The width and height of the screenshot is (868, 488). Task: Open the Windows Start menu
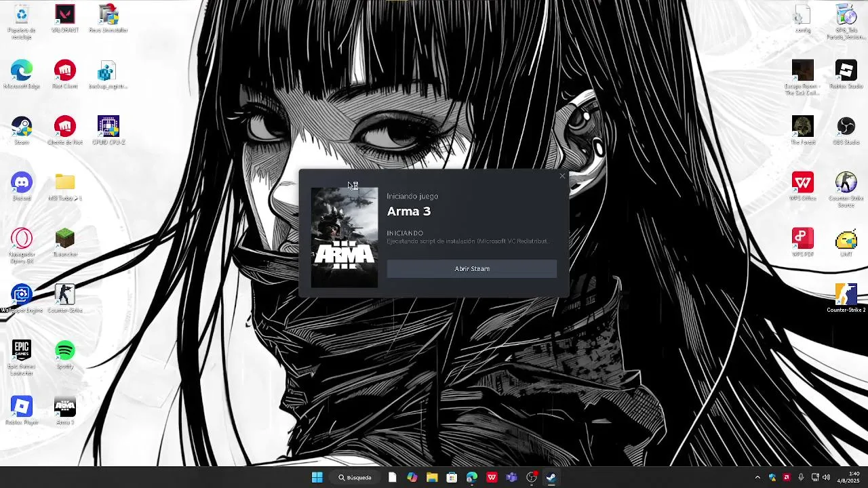coord(317,477)
